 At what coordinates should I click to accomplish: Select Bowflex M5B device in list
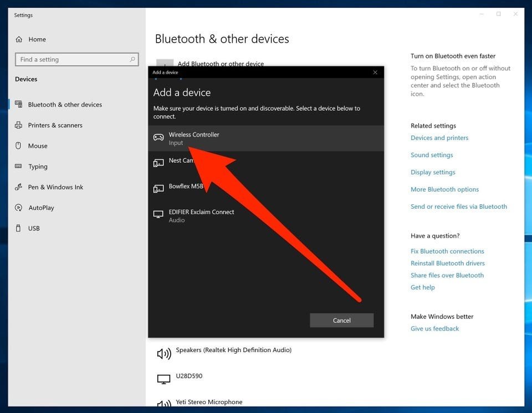(x=266, y=190)
